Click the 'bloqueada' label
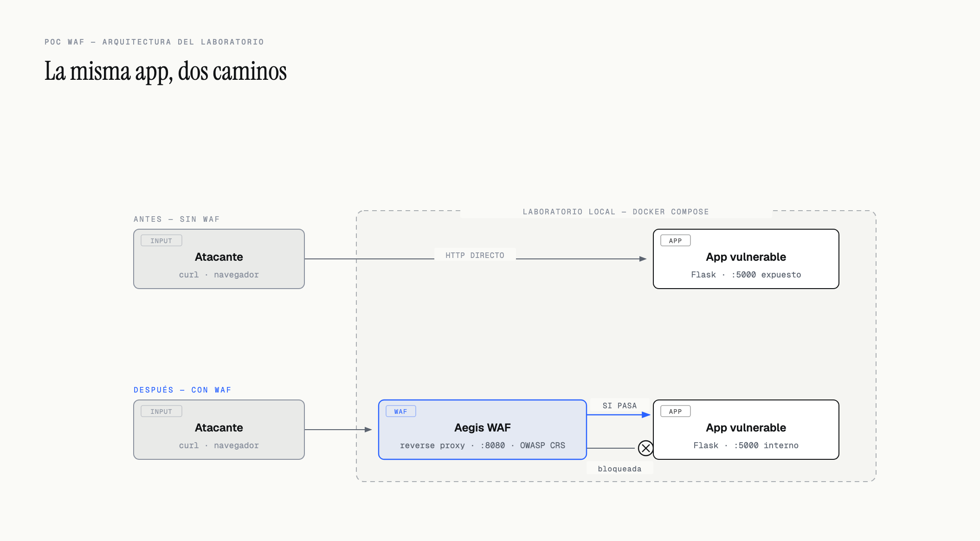 [619, 469]
